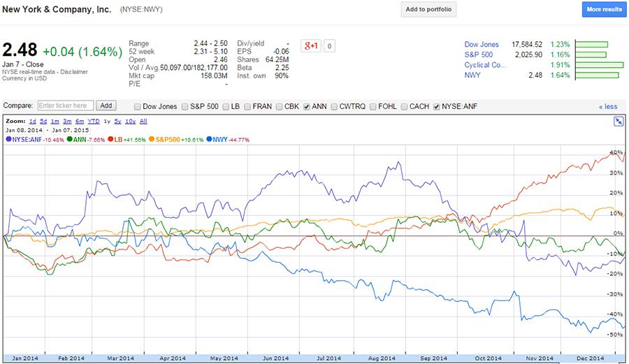Open the NWY link in index list
Image resolution: width=629 pixels, height=364 pixels.
[472, 75]
